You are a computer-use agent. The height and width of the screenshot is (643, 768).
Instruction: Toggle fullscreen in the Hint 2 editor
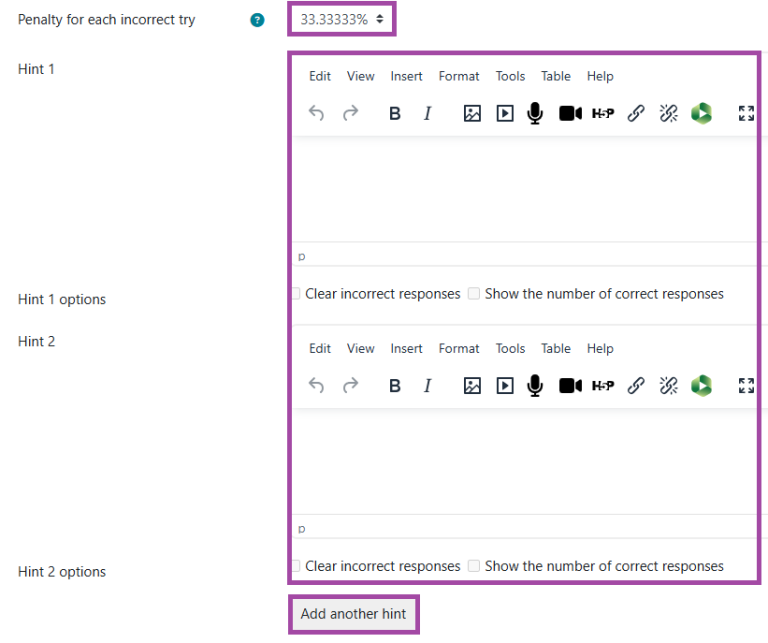point(746,386)
